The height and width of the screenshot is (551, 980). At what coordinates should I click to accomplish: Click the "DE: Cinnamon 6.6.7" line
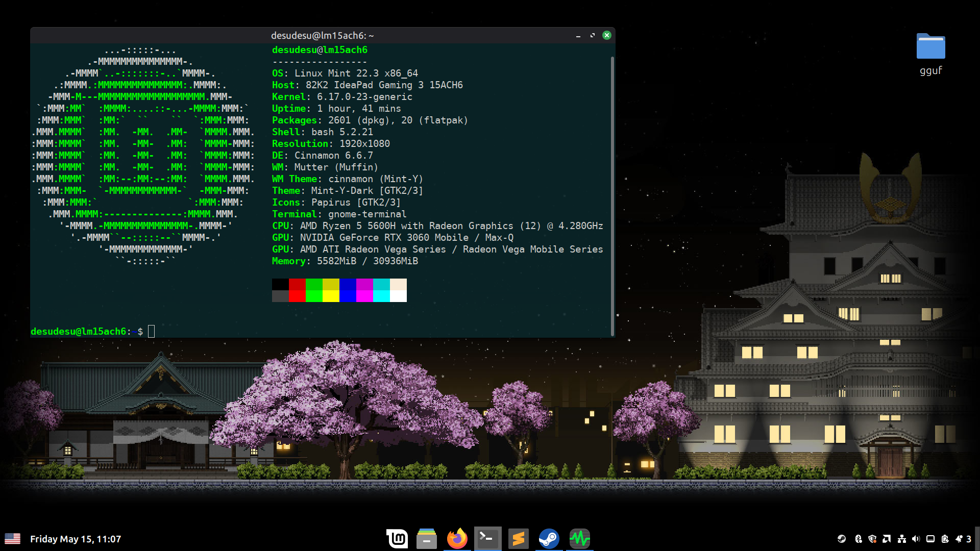tap(323, 156)
